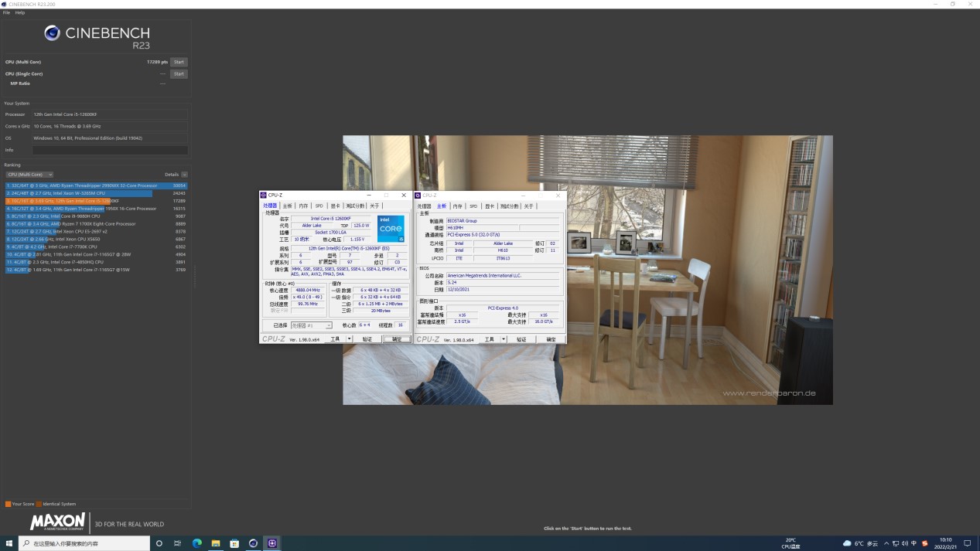980x551 pixels.
Task: Select Ryzen Threadripper 2990WX ranking row
Action: (96, 185)
